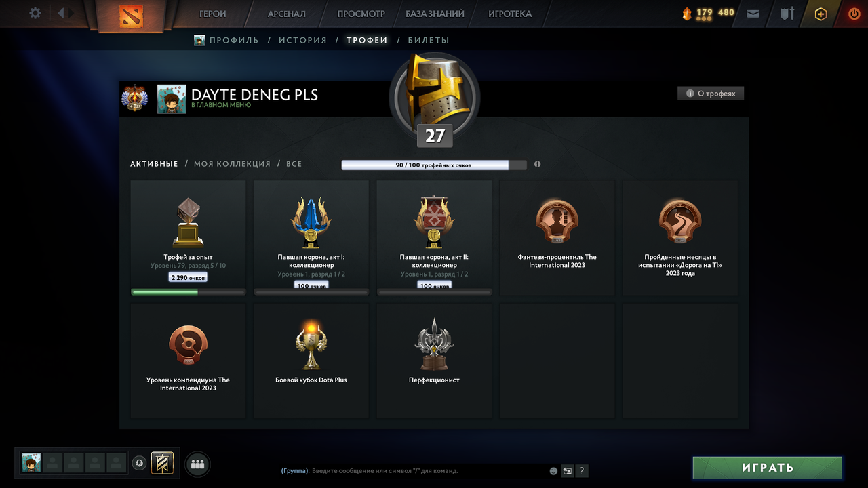Click the Dota Plus gold hexagon icon

pyautogui.click(x=821, y=14)
